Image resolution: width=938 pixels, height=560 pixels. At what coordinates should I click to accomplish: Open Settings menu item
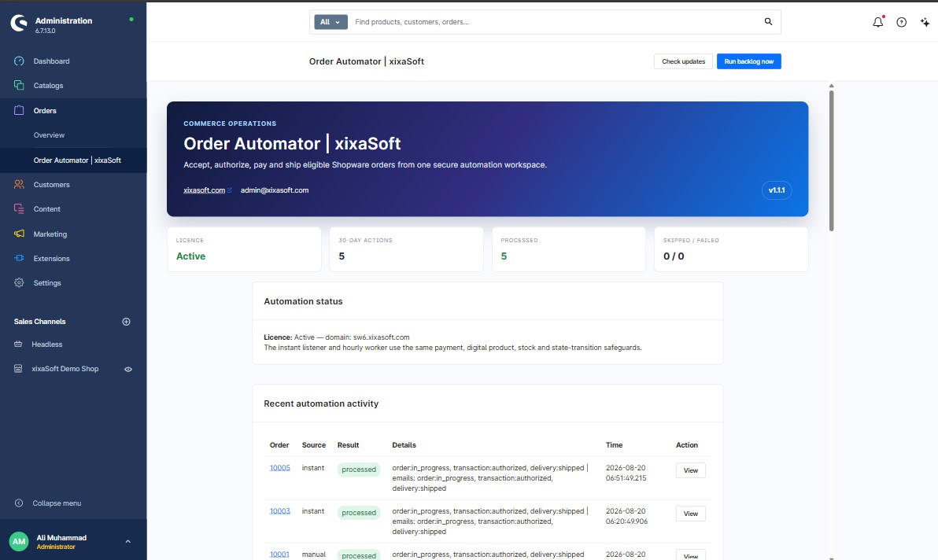[x=47, y=283]
